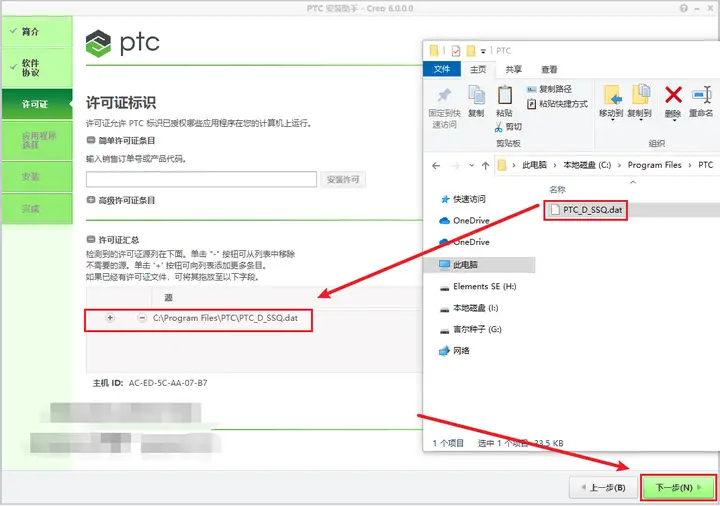Open Elements SE (H:) drive

click(478, 286)
